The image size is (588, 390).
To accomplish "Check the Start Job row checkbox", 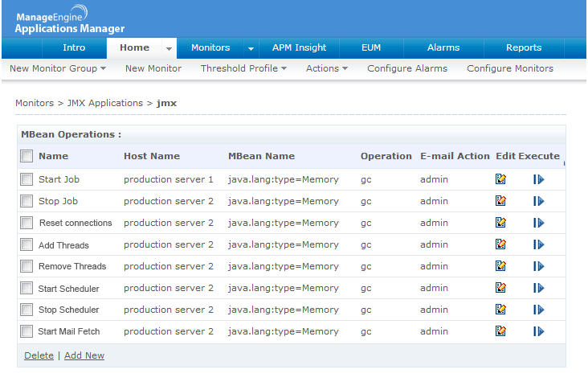I will pyautogui.click(x=27, y=179).
